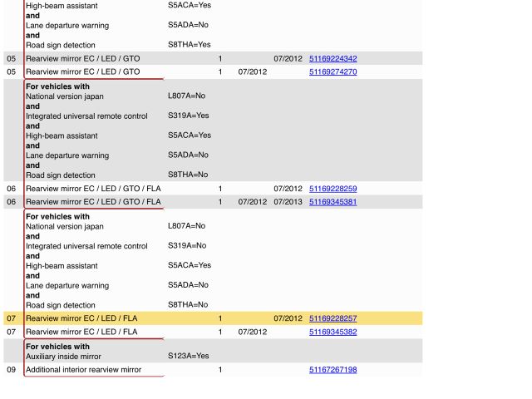532x399 pixels.
Task: Open part number link 51169224342
Action: pos(332,59)
